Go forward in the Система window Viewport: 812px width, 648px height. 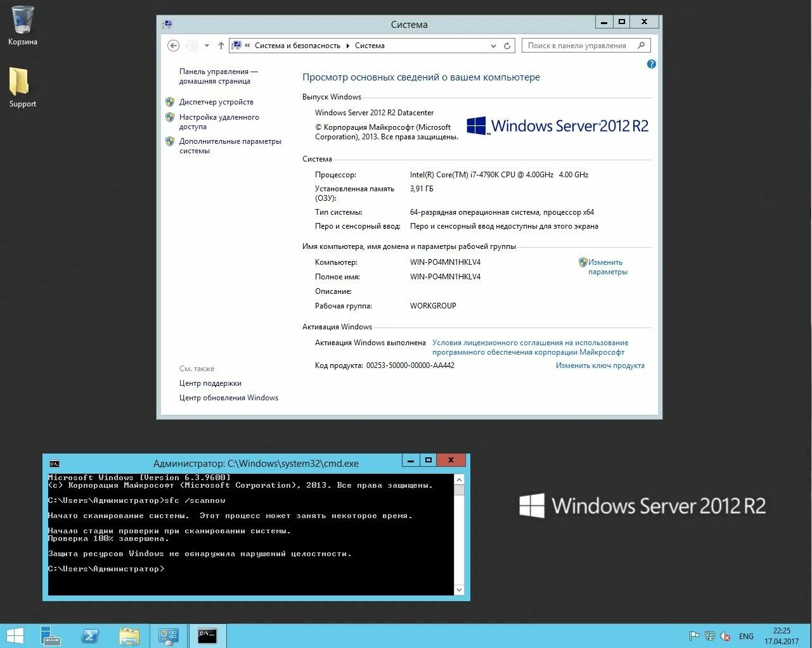click(192, 46)
